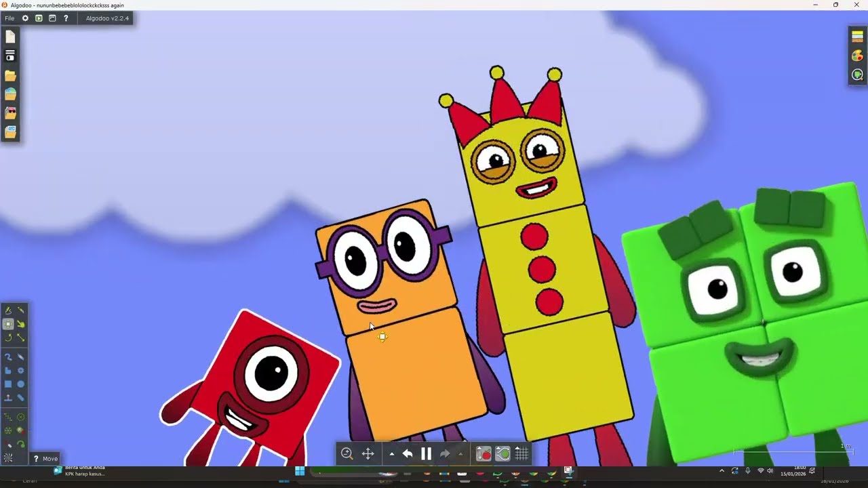Viewport: 868px width, 488px height.
Task: Select the Chain tool
Action: [21, 397]
